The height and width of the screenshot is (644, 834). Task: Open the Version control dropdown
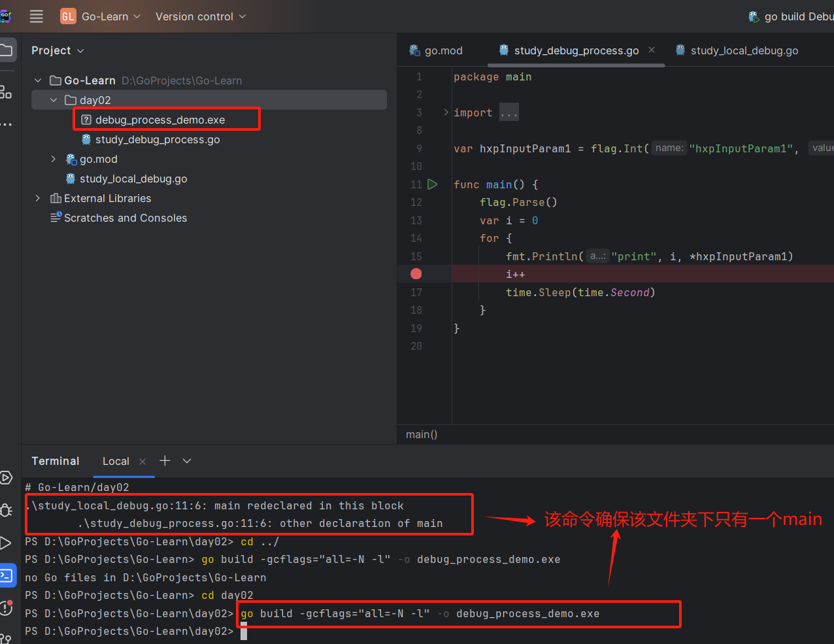[200, 17]
